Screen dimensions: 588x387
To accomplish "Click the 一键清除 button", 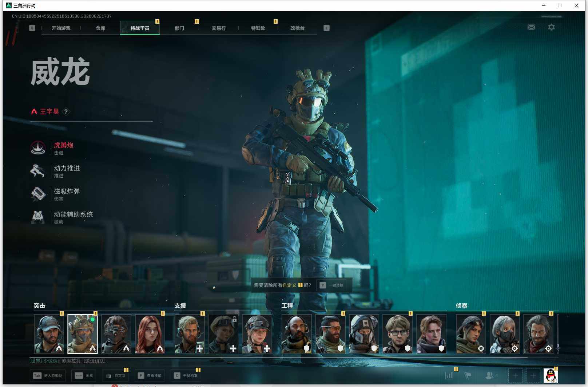I will [x=331, y=285].
